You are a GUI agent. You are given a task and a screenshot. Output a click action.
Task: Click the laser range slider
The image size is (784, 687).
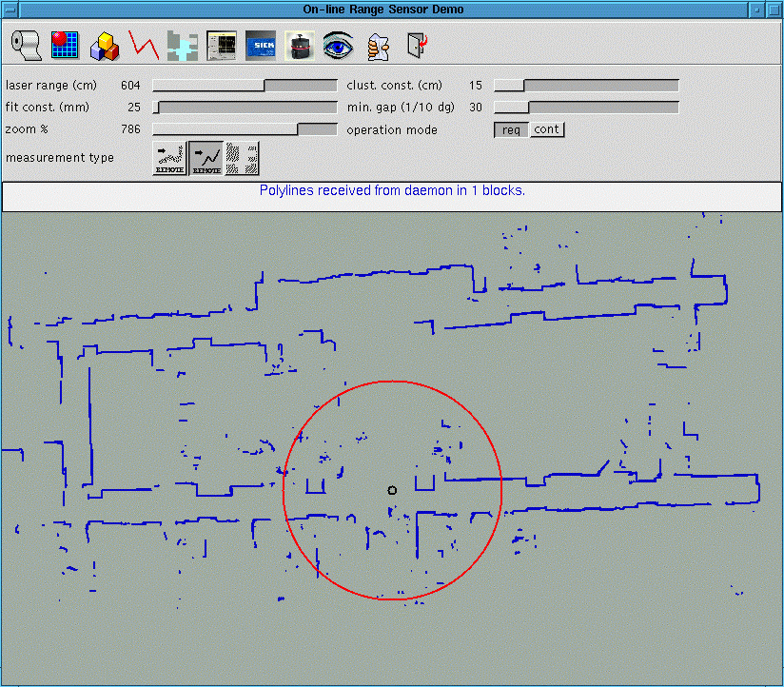[245, 86]
